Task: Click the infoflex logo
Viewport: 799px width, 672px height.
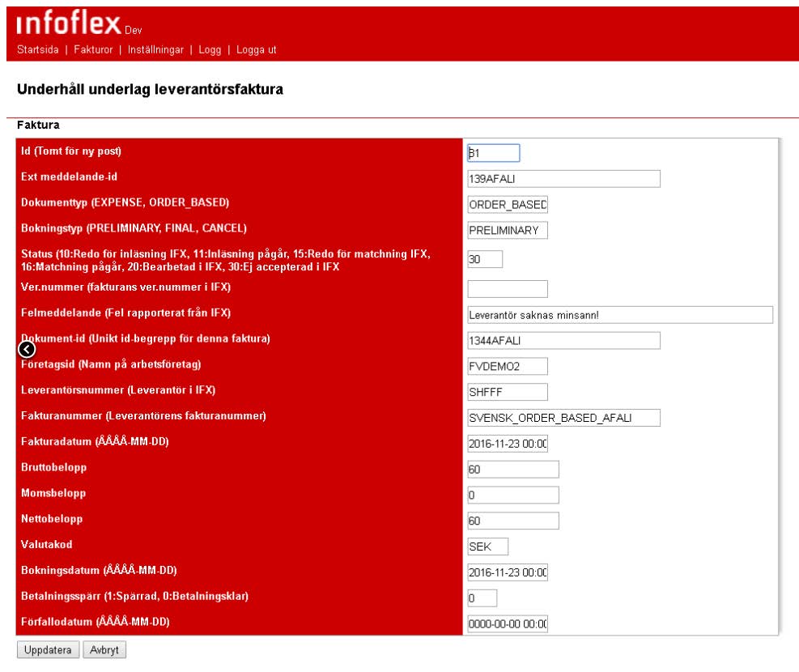Action: tap(69, 23)
